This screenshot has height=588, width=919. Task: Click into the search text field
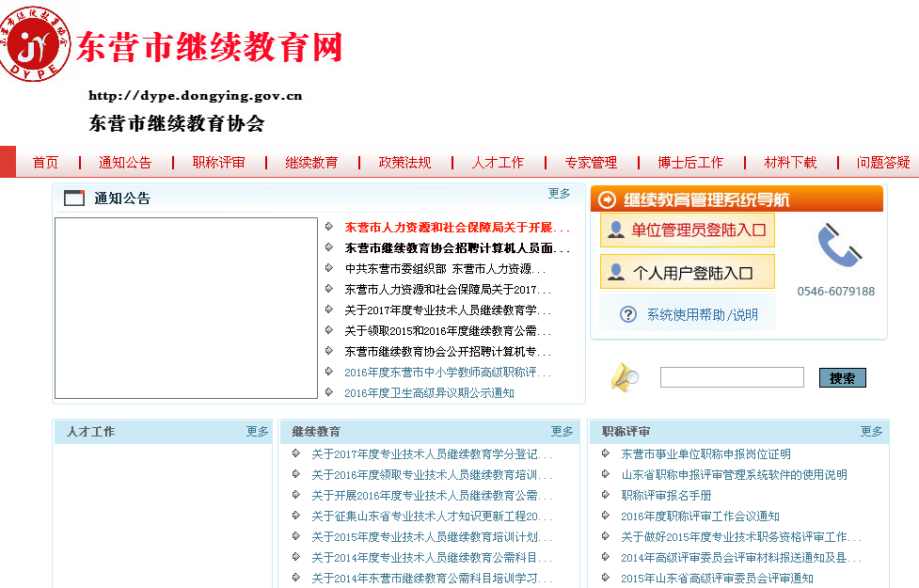click(x=731, y=377)
